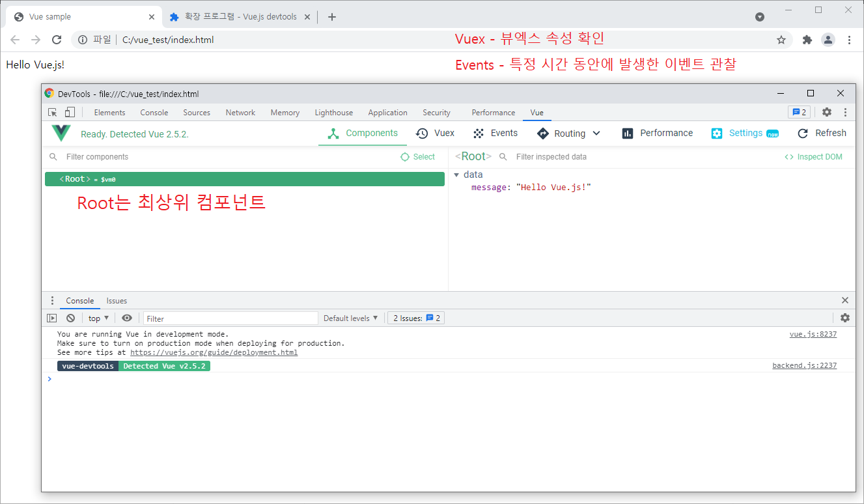The width and height of the screenshot is (864, 504).
Task: Open the Memory panel
Action: click(285, 113)
